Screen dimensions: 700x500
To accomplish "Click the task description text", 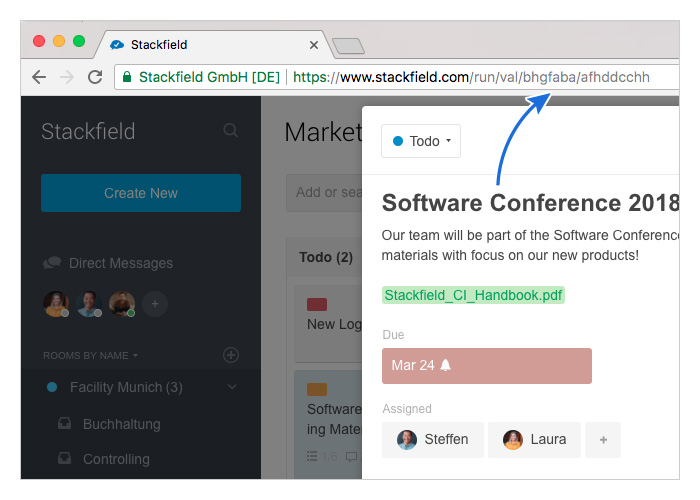I will (x=530, y=245).
